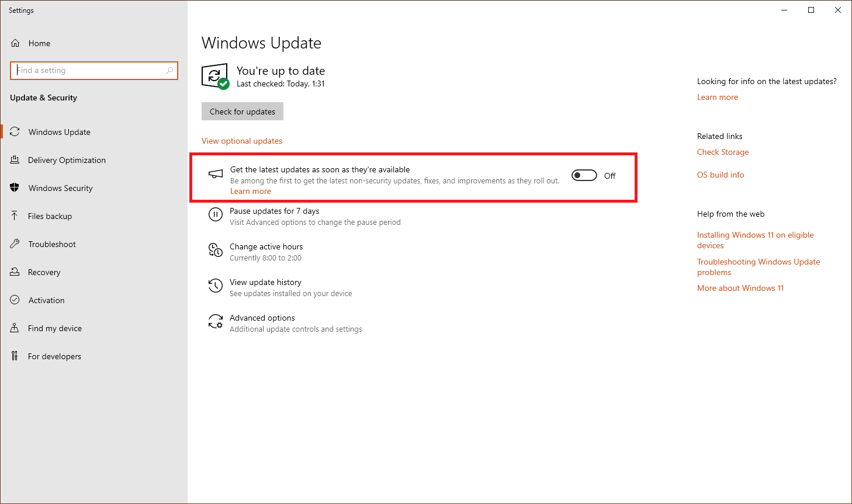This screenshot has height=504, width=852.
Task: Click Check for updates button
Action: tap(243, 112)
